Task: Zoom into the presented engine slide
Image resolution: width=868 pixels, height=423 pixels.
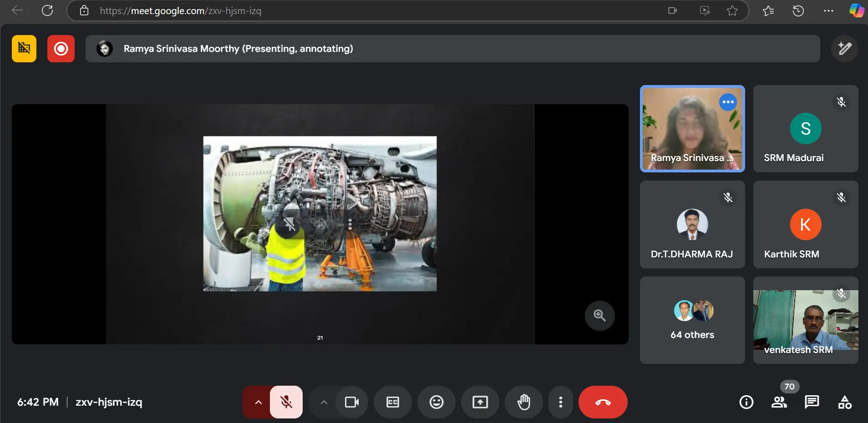Action: (x=599, y=315)
